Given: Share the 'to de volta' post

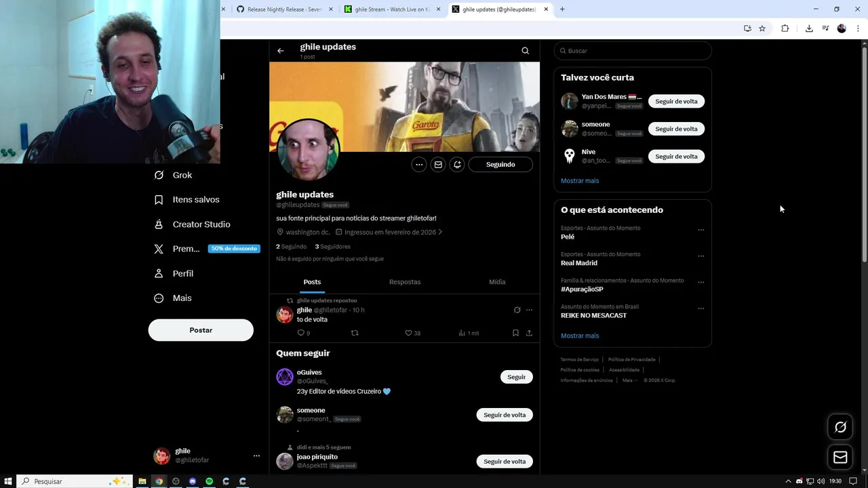Looking at the screenshot, I should (529, 333).
